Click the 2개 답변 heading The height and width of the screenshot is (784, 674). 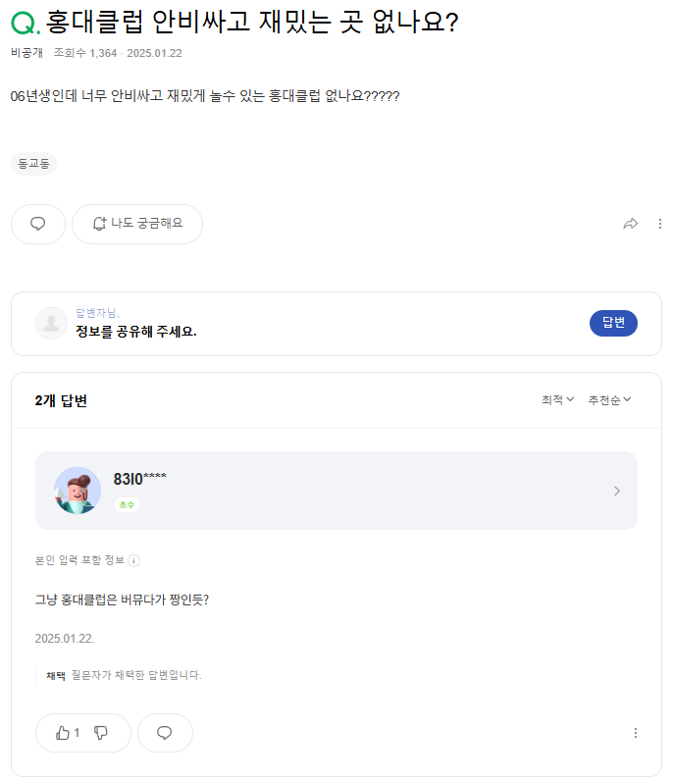61,400
